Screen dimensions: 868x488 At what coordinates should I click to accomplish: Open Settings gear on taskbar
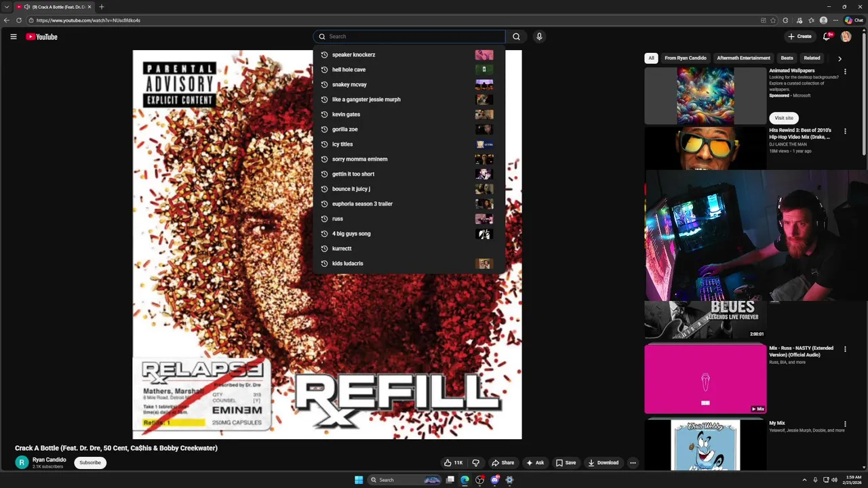coord(509,480)
